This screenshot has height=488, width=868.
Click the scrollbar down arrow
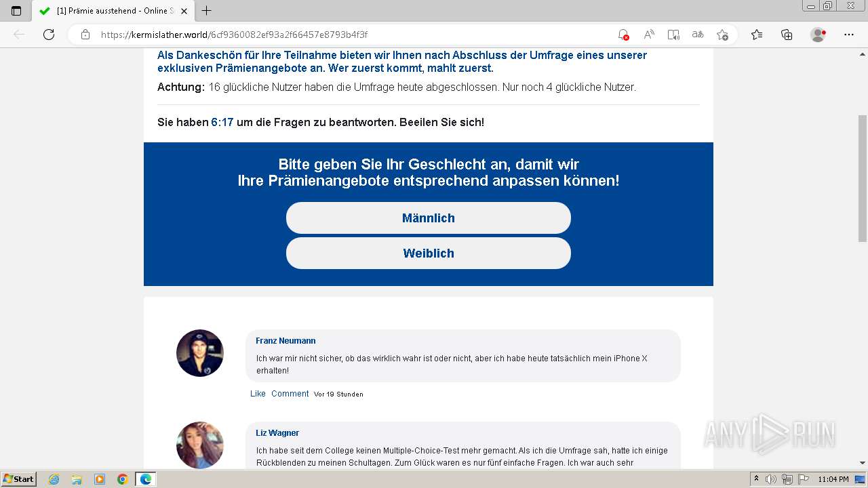(863, 463)
